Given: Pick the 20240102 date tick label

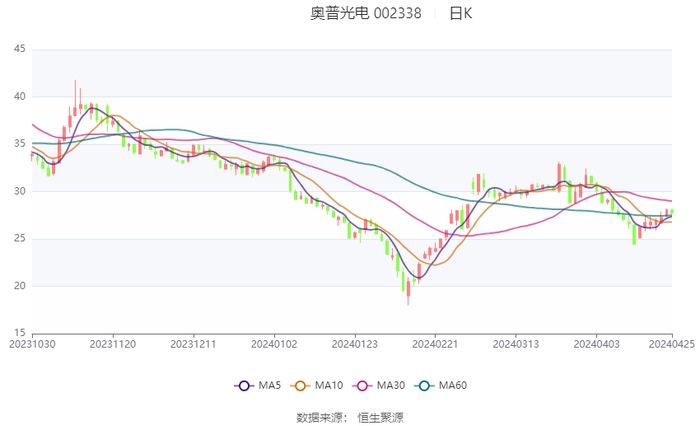Looking at the screenshot, I should (274, 343).
